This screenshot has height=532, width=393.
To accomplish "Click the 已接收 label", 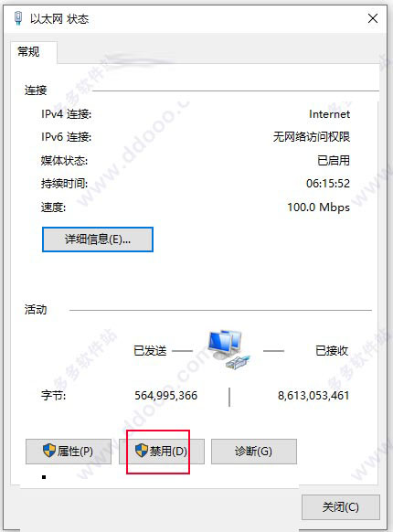I will pos(332,350).
